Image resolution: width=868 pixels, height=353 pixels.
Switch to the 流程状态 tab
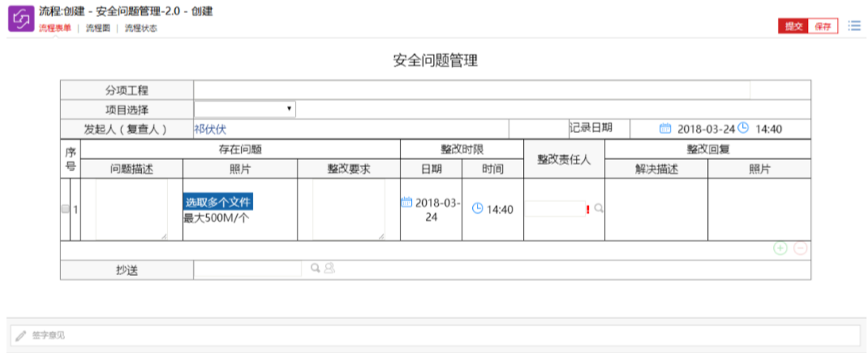140,28
